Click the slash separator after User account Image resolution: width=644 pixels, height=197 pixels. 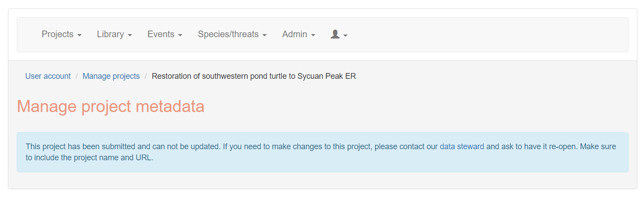coord(77,76)
